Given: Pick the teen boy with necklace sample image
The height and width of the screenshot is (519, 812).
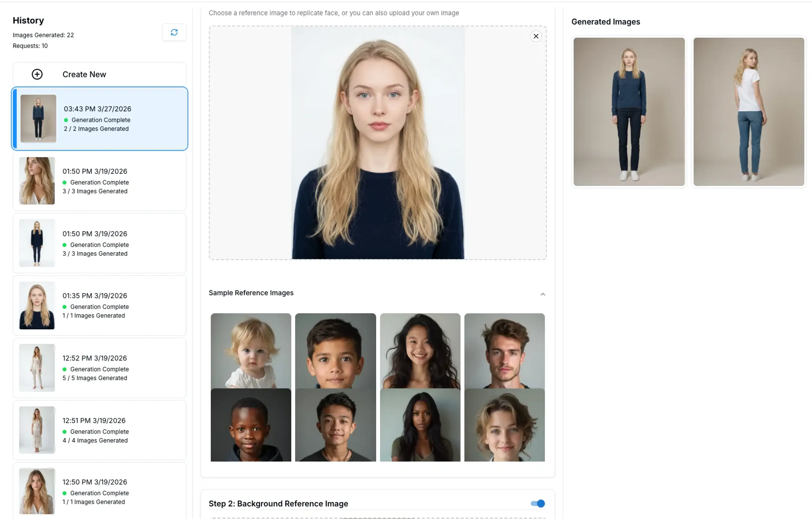Looking at the screenshot, I should (x=335, y=425).
